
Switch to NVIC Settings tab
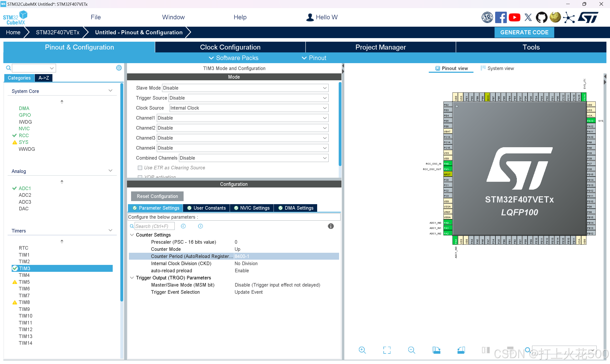(x=252, y=208)
